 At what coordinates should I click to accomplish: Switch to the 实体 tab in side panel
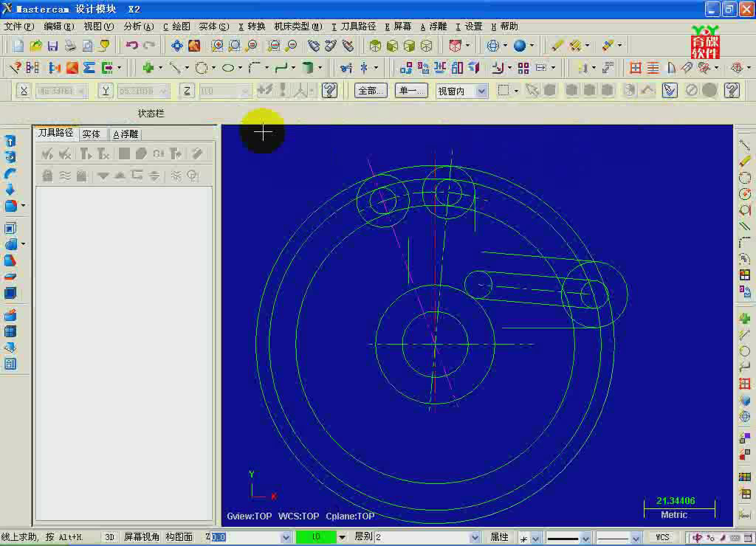coord(91,134)
